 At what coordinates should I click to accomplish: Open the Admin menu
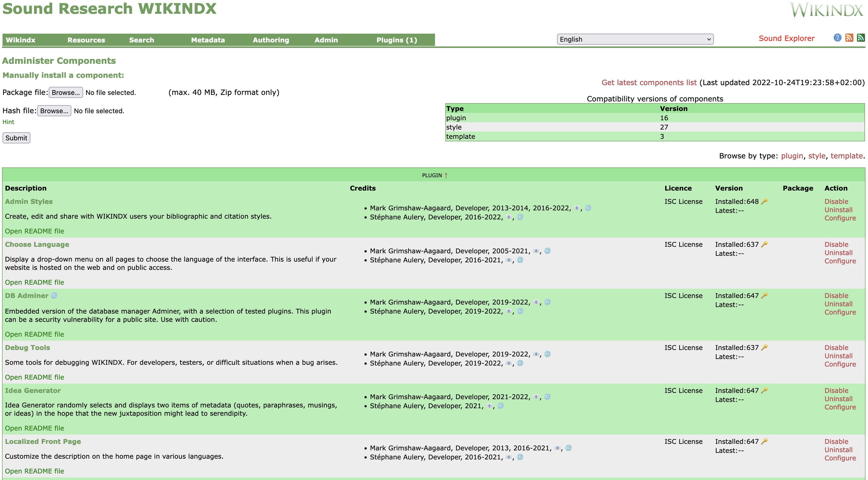coord(326,40)
